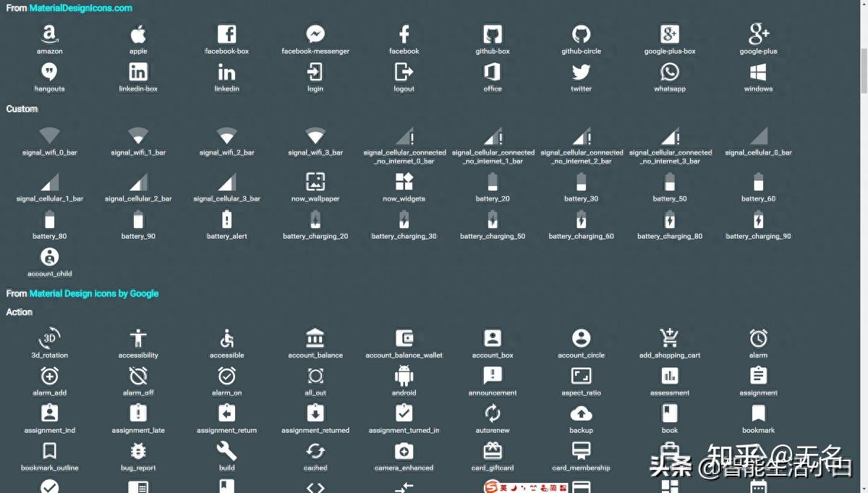Click the now_widgets icon
The image size is (868, 493).
pyautogui.click(x=404, y=182)
